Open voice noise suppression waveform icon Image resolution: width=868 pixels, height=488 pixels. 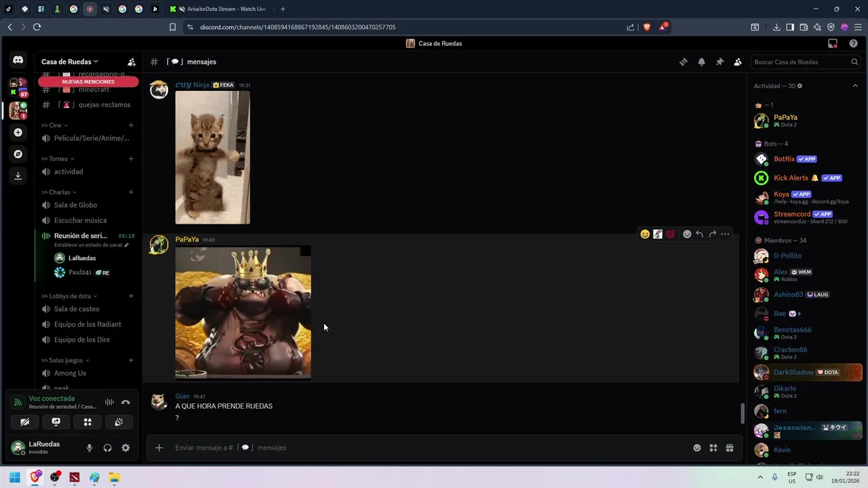click(109, 403)
